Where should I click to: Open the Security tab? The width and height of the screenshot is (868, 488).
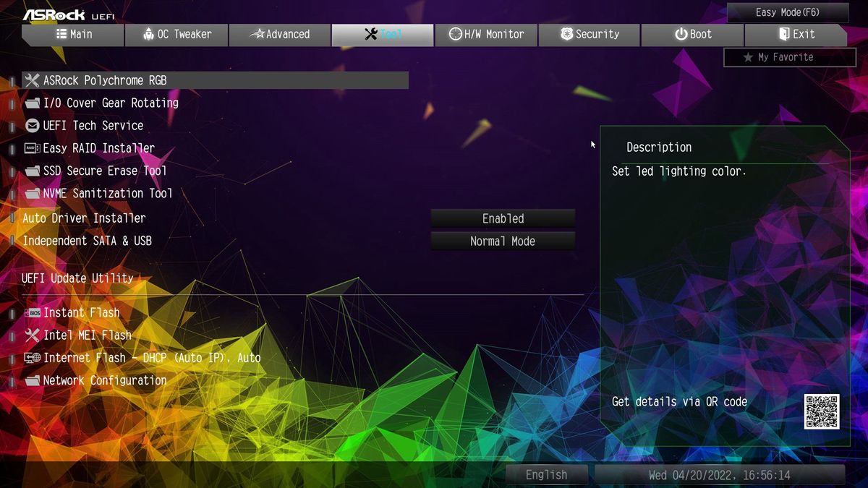(590, 34)
